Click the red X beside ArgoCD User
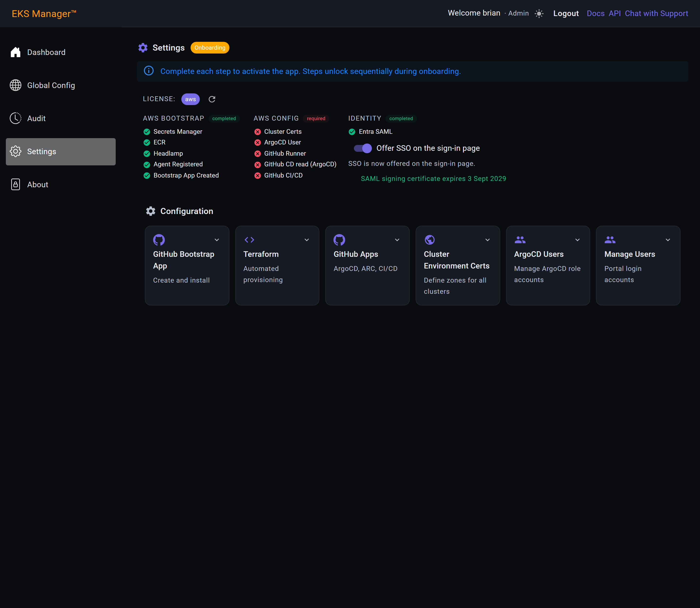The width and height of the screenshot is (700, 608). click(258, 143)
